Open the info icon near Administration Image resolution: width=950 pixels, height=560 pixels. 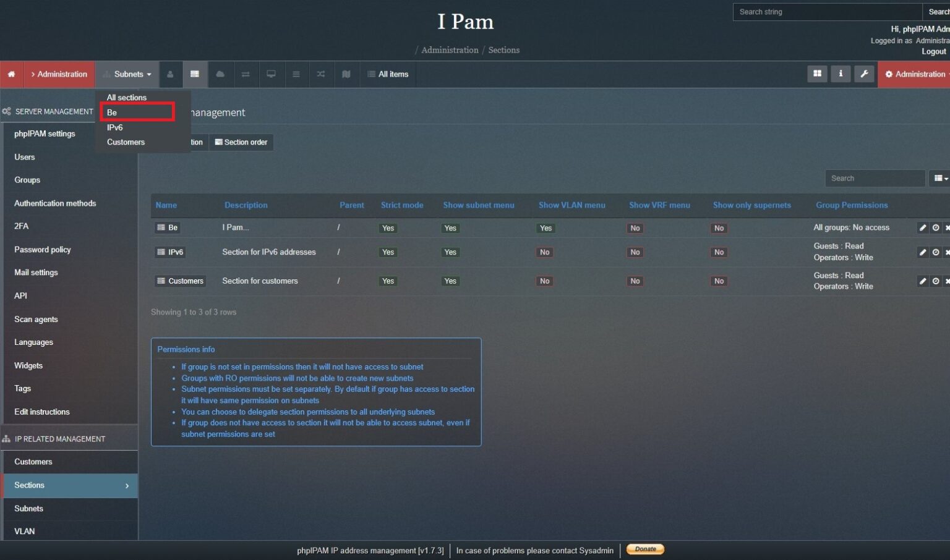tap(841, 74)
